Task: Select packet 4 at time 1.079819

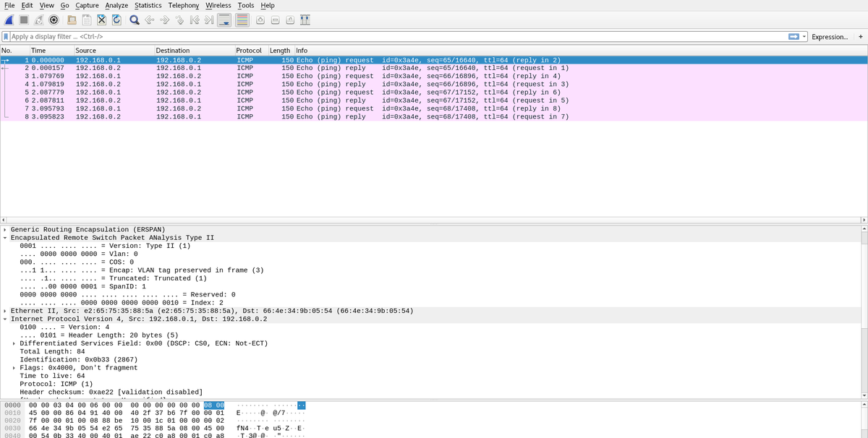Action: point(433,84)
